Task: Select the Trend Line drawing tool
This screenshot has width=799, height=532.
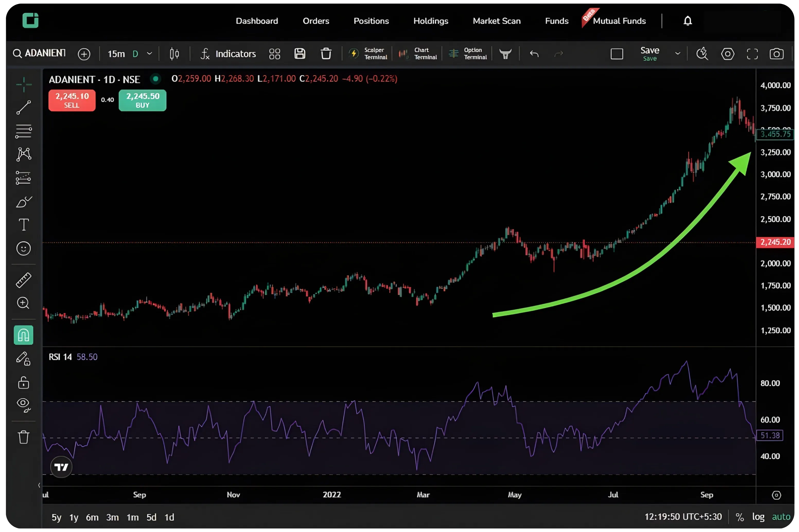Action: coord(23,108)
